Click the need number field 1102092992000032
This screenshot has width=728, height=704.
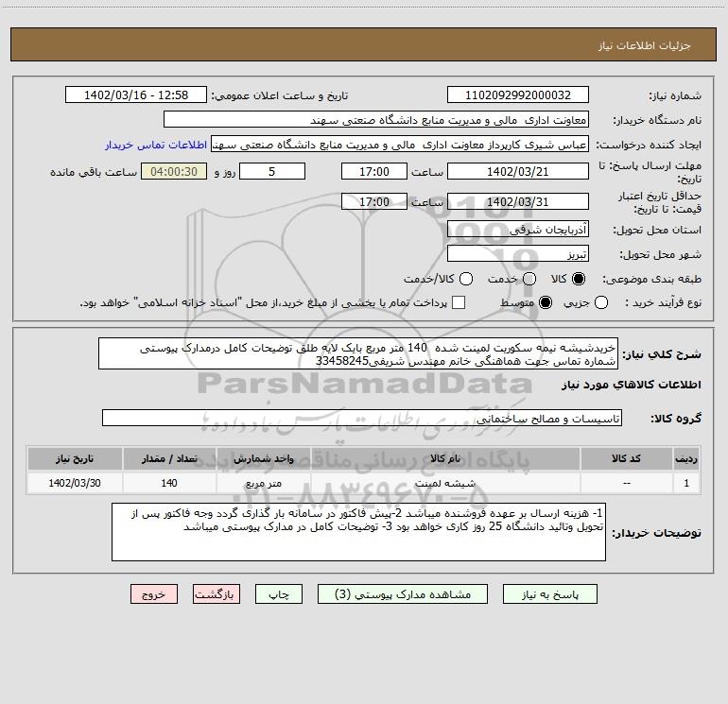click(x=518, y=95)
